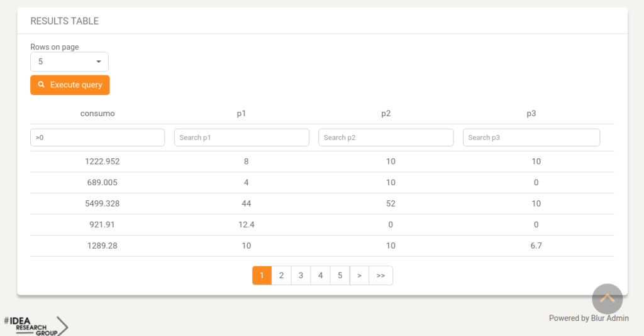Click the p1 column header
Image resolution: width=644 pixels, height=336 pixels.
pyautogui.click(x=241, y=114)
